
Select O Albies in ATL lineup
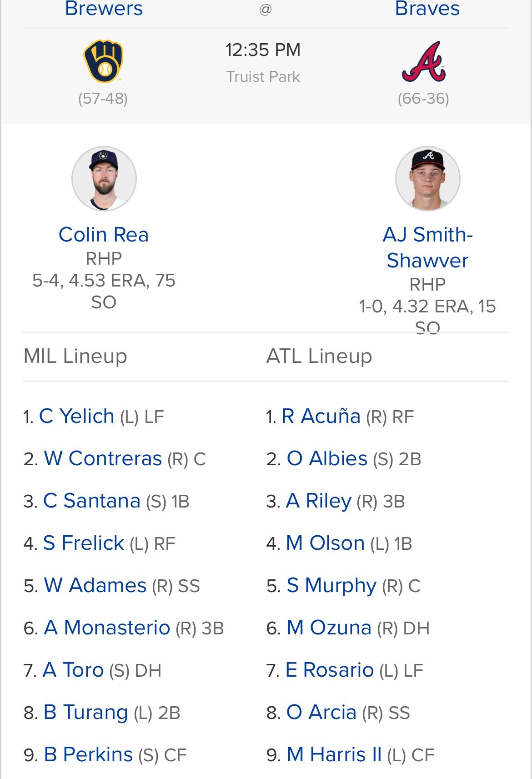327,458
